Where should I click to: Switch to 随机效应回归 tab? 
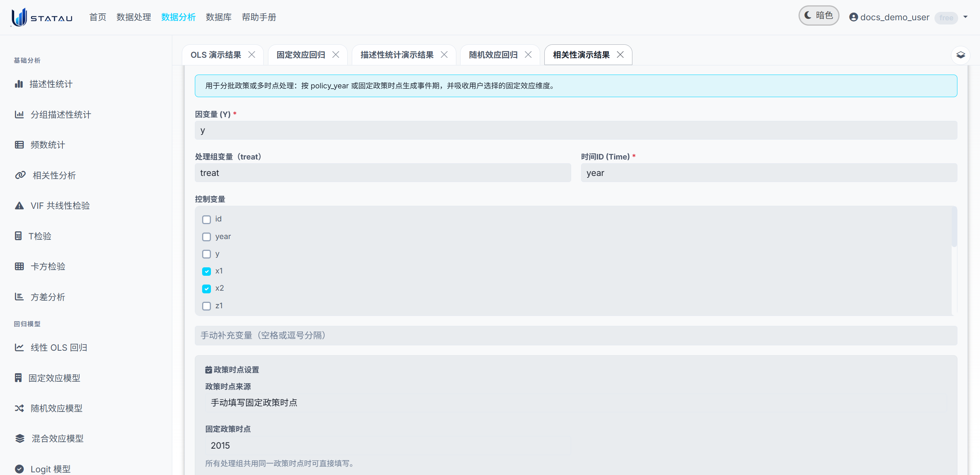[x=493, y=55]
